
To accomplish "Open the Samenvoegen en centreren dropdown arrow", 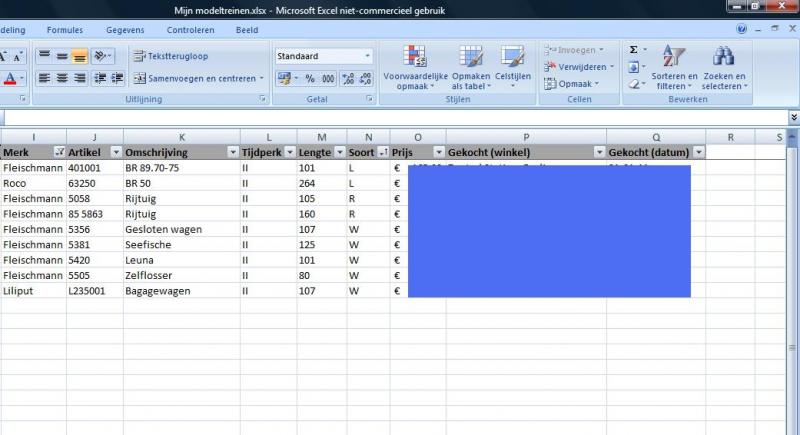I will point(262,79).
